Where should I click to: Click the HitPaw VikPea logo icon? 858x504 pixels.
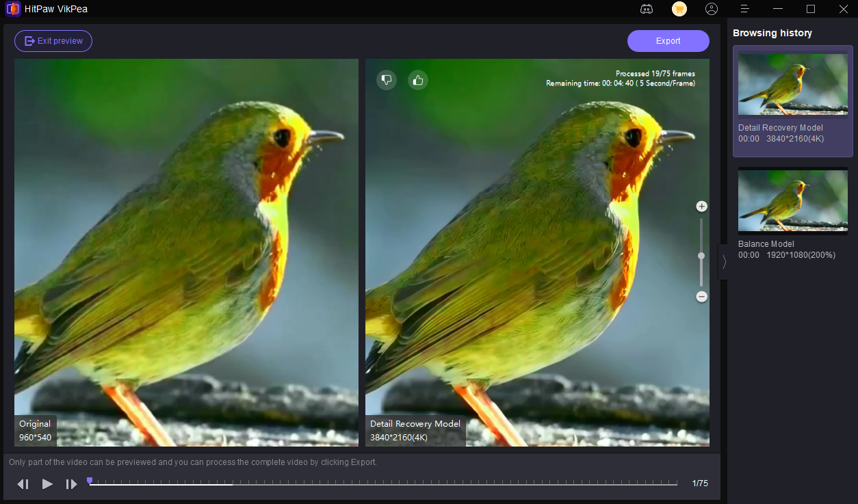coord(12,9)
